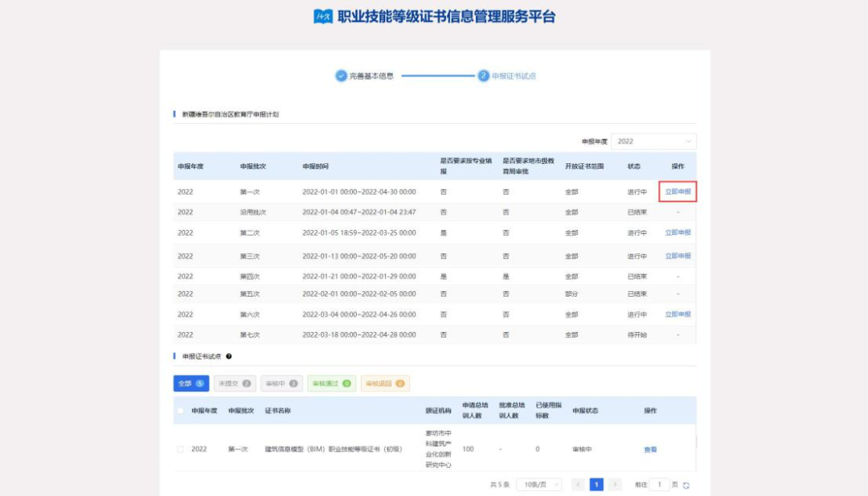Click the 前往 page number input field
The image size is (868, 496).
point(660,484)
